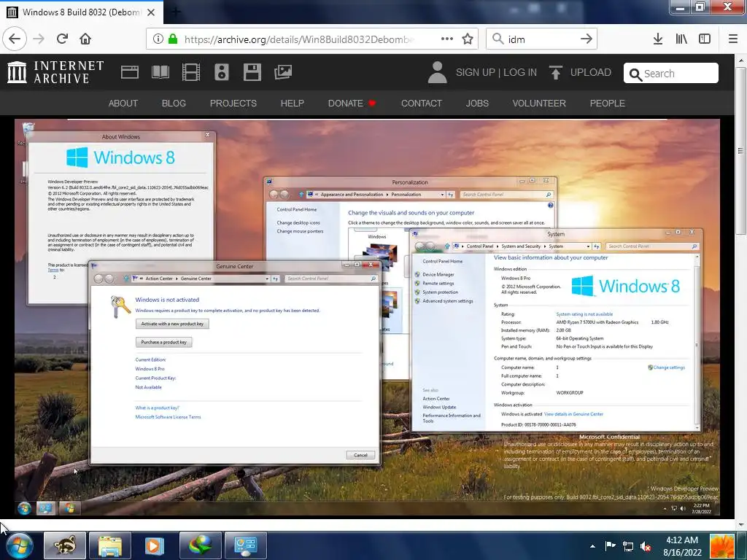Click the SIGN UP link

coord(475,72)
